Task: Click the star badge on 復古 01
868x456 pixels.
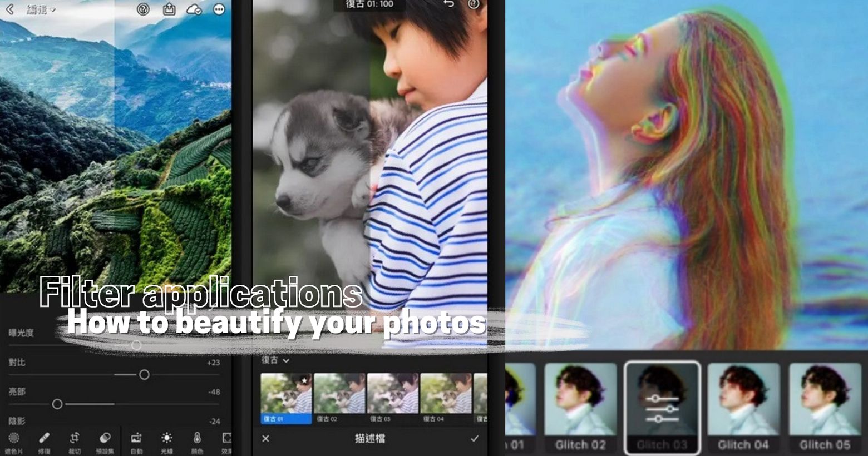Action: (x=304, y=380)
